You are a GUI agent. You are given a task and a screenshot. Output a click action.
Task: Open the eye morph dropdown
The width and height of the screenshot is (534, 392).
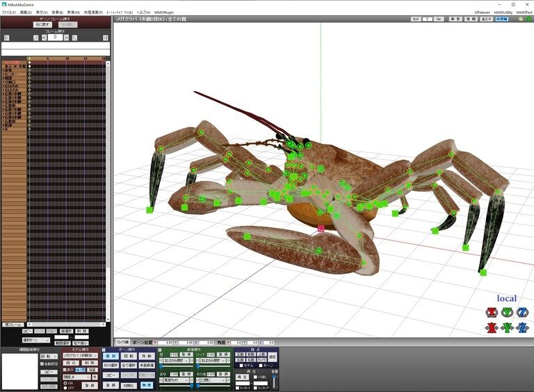pos(176,360)
